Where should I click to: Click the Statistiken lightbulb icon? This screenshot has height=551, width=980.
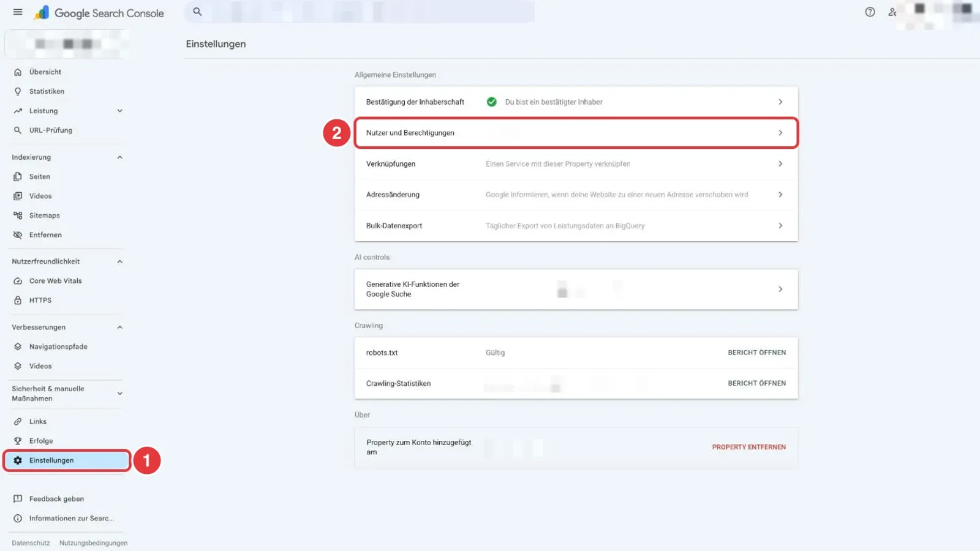[x=18, y=91]
